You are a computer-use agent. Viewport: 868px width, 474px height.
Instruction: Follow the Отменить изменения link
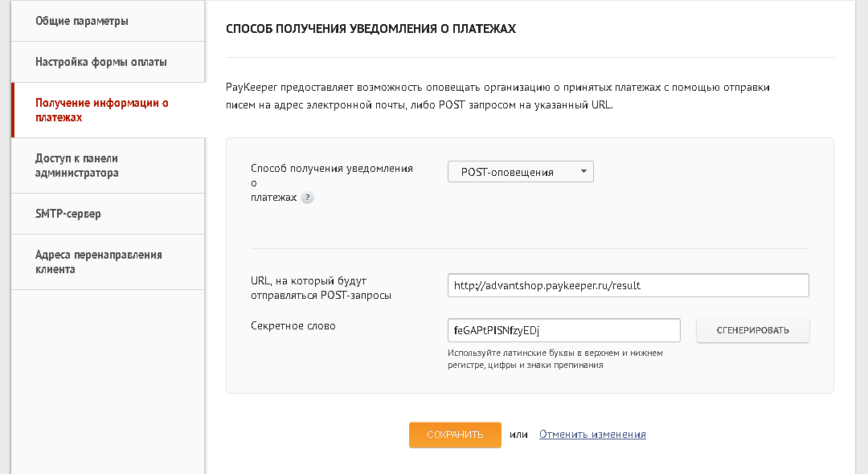(x=592, y=435)
